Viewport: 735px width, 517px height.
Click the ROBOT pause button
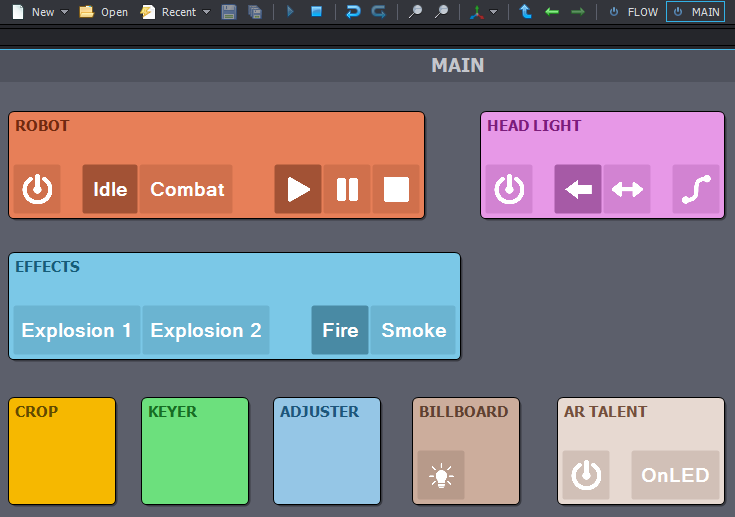click(x=347, y=189)
